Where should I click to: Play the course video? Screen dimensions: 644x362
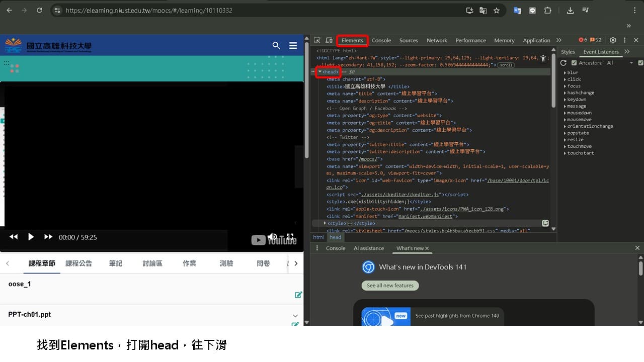31,237
